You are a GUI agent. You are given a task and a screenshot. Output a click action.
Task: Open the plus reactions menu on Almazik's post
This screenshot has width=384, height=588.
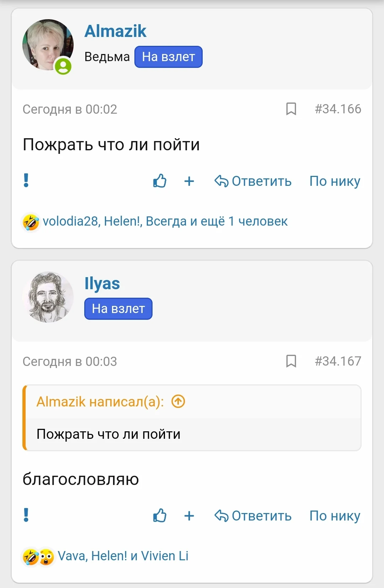(x=189, y=181)
